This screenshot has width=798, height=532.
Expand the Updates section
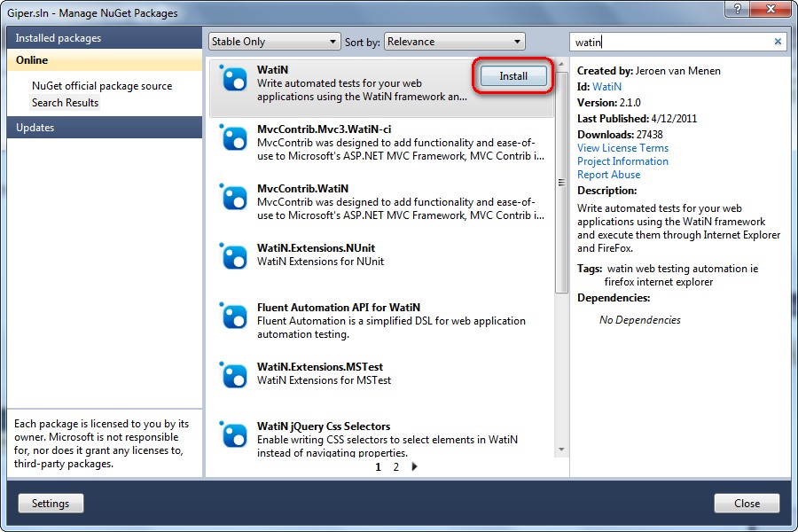point(105,128)
